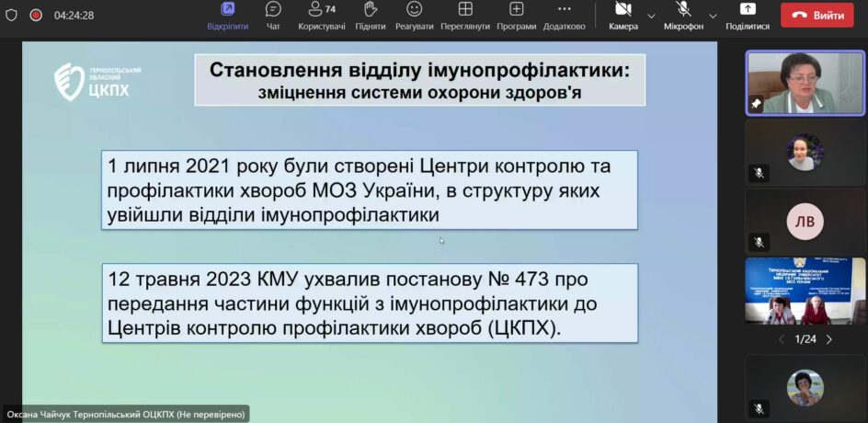The width and height of the screenshot is (868, 423).
Task: Open the Переглянути view layout menu
Action: 465,15
